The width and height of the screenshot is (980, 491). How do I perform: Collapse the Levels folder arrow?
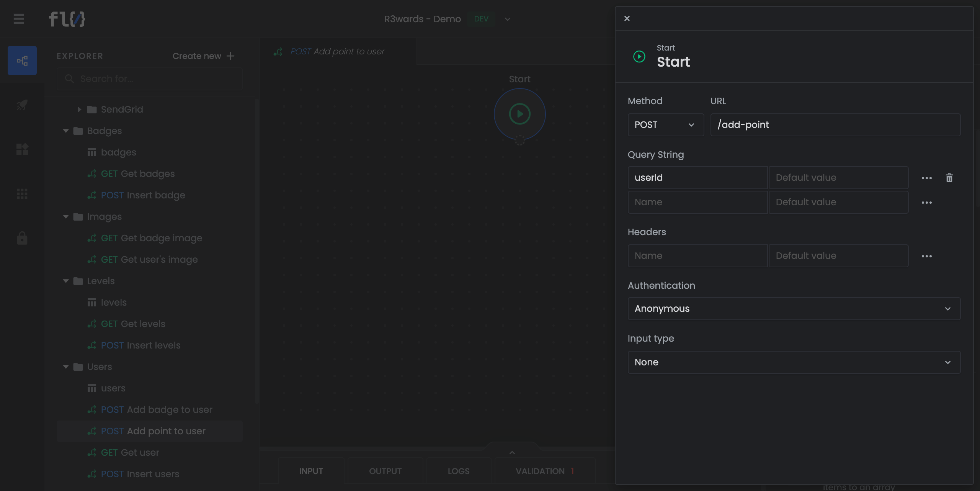66,281
